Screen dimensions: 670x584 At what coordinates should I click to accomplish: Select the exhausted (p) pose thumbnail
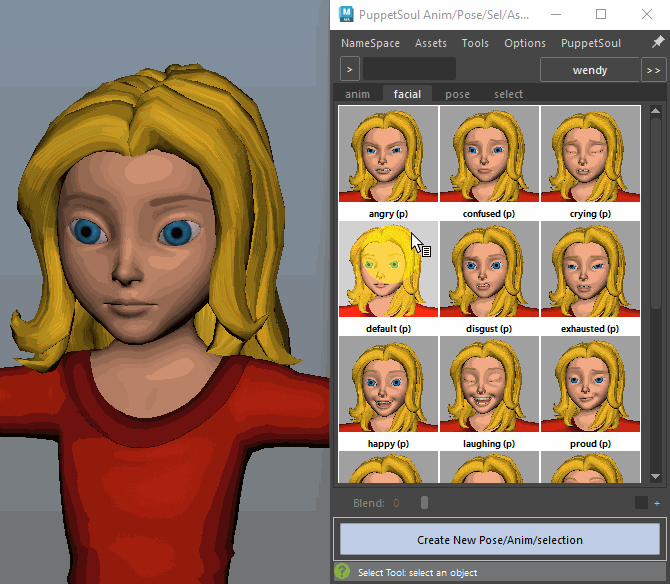tap(590, 269)
